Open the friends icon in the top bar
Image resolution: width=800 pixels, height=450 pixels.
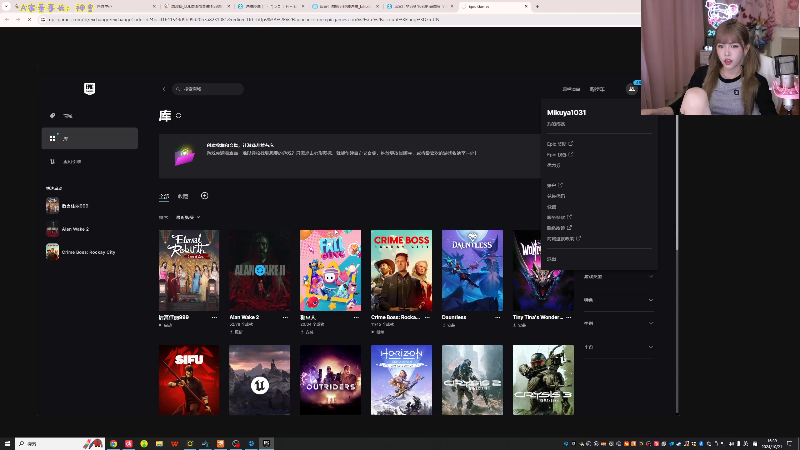(632, 89)
